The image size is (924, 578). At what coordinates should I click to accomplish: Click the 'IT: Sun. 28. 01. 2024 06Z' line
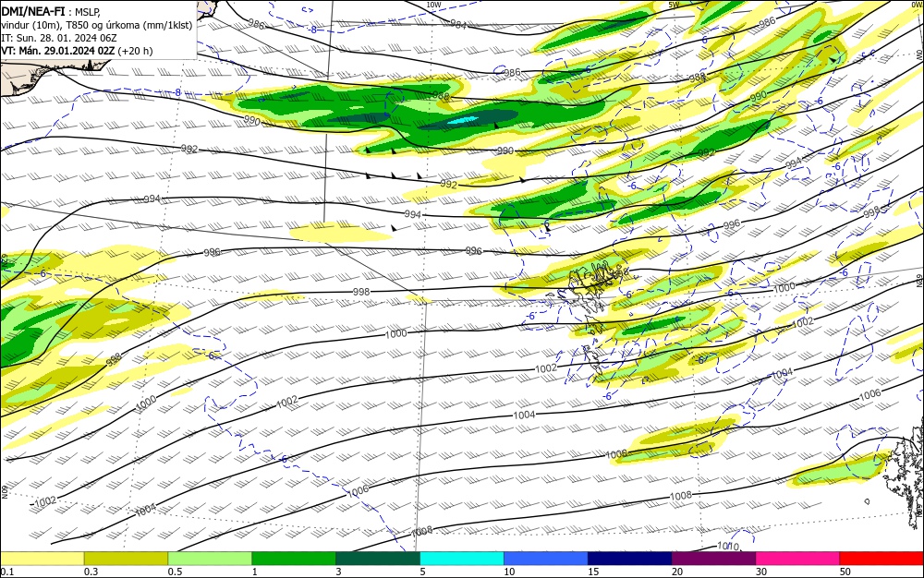[x=59, y=38]
